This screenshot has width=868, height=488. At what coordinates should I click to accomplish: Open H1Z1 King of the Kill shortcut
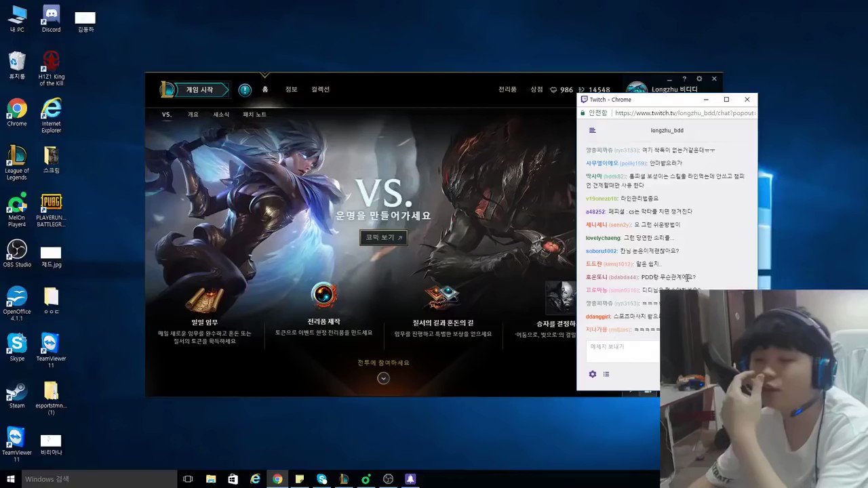51,68
